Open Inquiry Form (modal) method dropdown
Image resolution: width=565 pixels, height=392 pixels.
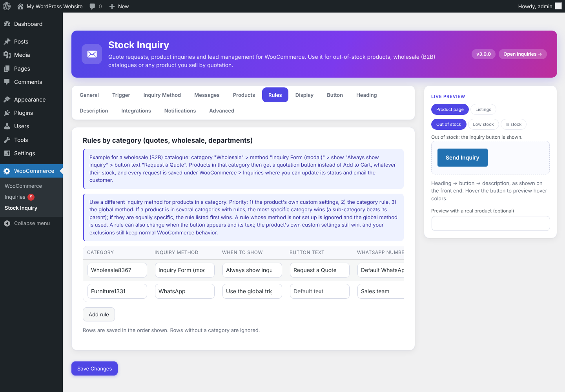tap(185, 270)
